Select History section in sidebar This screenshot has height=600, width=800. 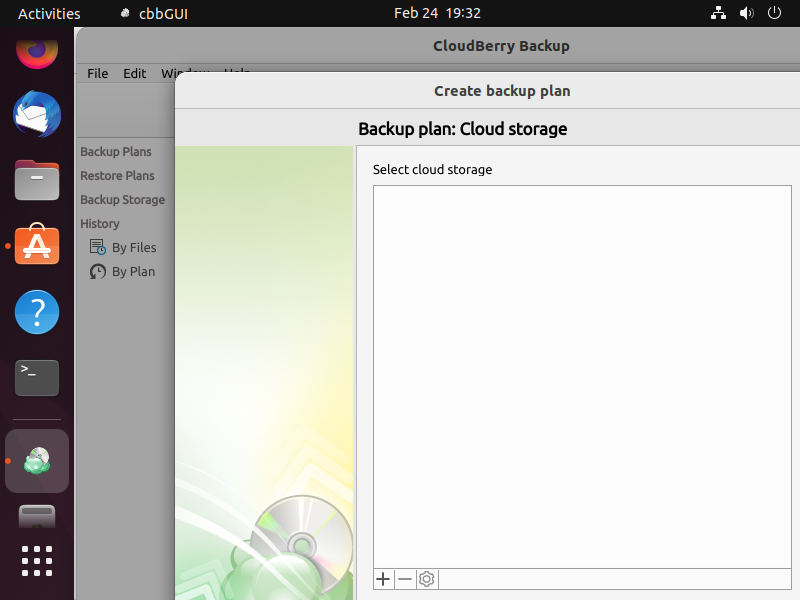click(100, 223)
